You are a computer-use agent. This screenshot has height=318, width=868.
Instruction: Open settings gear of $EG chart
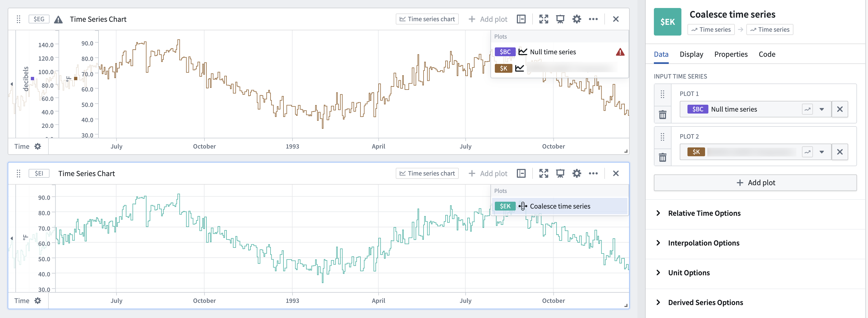click(577, 19)
